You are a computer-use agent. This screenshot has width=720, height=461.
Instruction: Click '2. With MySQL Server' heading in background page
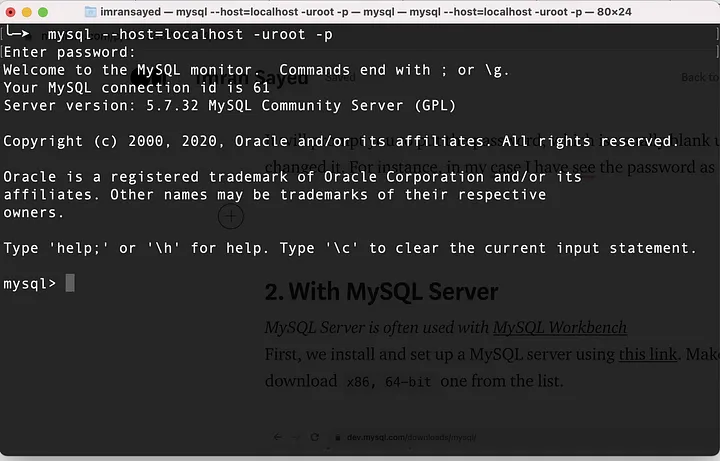pyautogui.click(x=382, y=292)
